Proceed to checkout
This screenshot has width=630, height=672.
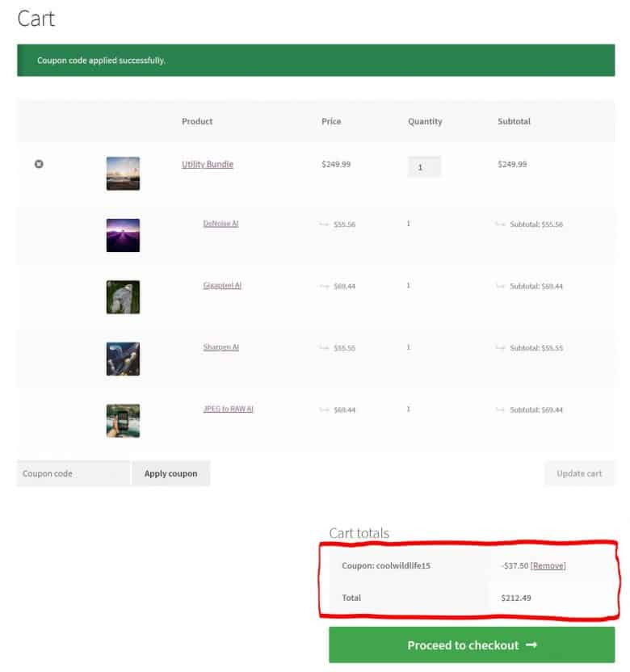[x=472, y=645]
